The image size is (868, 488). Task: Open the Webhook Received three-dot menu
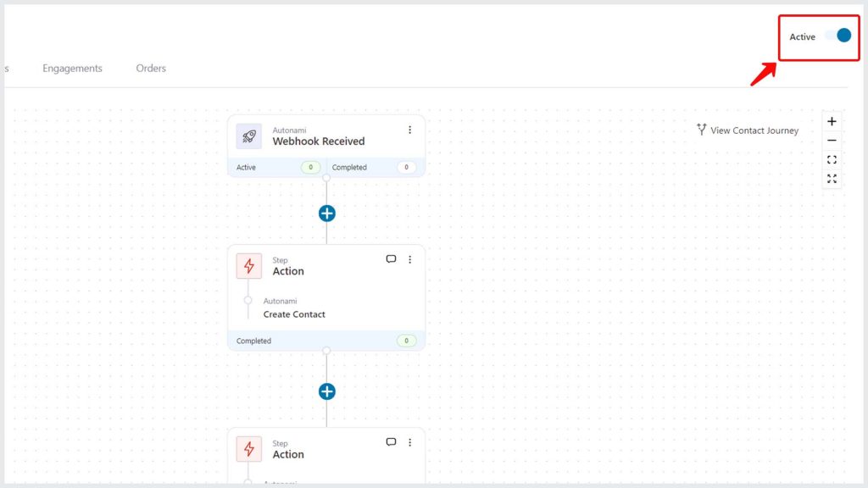point(409,130)
